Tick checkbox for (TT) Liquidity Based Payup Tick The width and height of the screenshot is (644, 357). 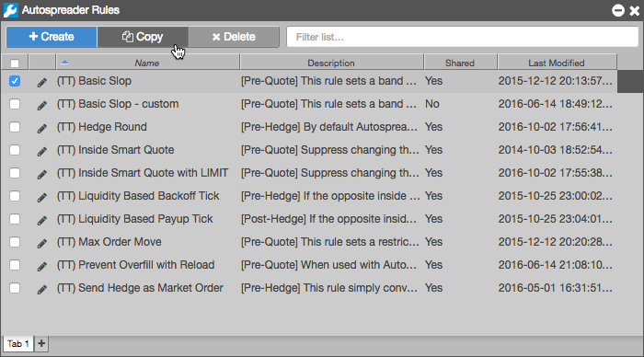point(15,219)
